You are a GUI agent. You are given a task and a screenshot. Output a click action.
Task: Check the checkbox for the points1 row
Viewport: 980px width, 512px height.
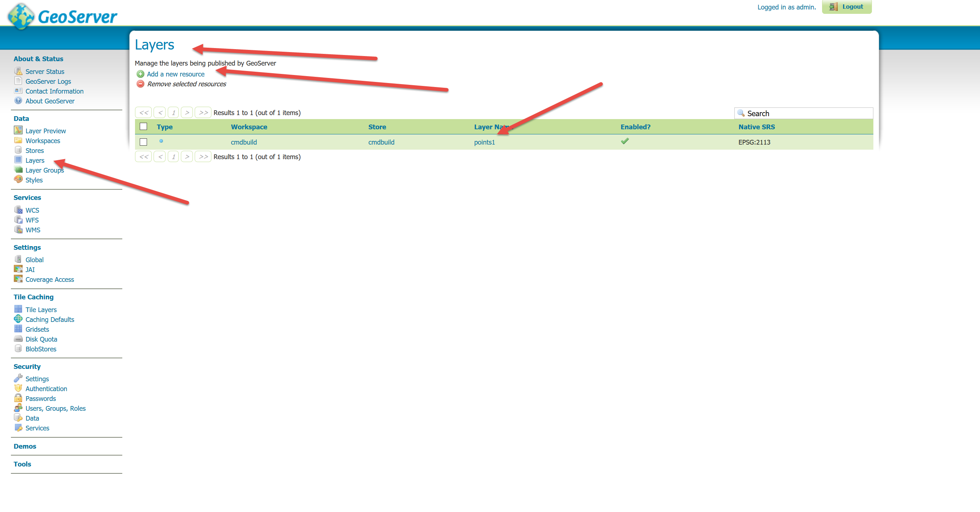[143, 142]
